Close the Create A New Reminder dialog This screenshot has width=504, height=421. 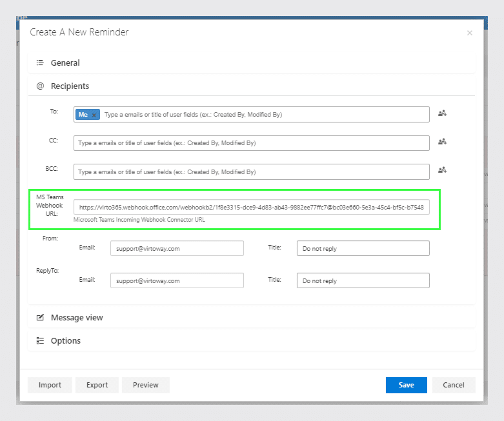coord(470,33)
